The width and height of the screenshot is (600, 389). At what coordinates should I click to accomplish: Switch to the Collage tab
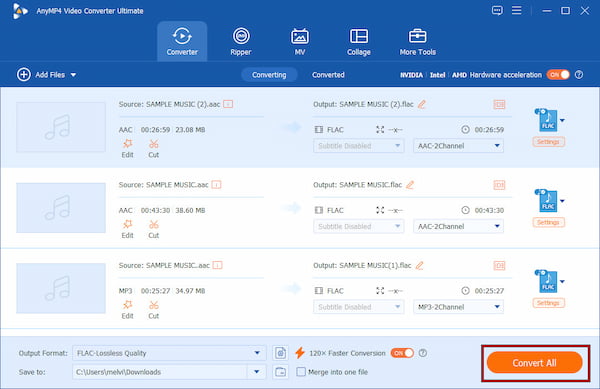click(359, 41)
